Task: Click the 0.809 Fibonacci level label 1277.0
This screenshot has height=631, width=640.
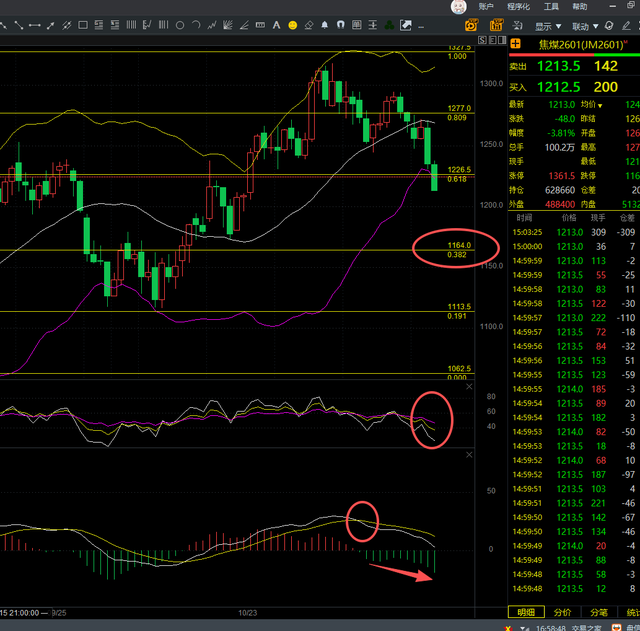Action: (x=459, y=108)
